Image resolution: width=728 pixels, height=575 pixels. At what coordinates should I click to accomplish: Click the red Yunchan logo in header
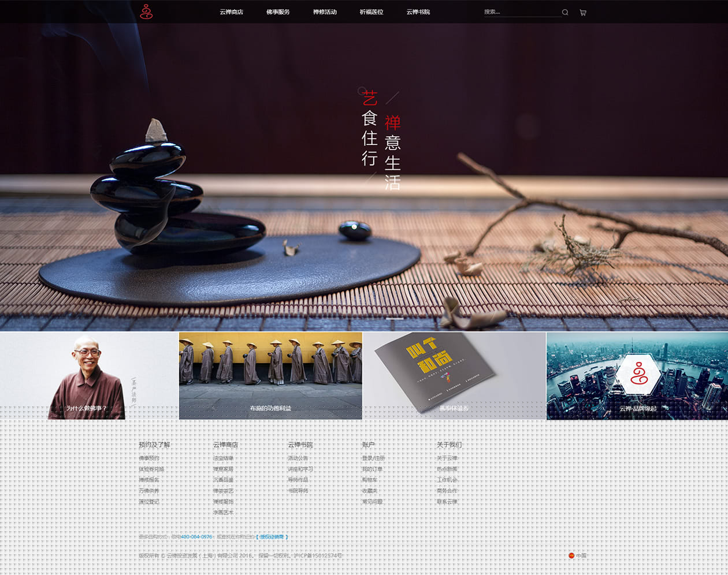tap(146, 12)
